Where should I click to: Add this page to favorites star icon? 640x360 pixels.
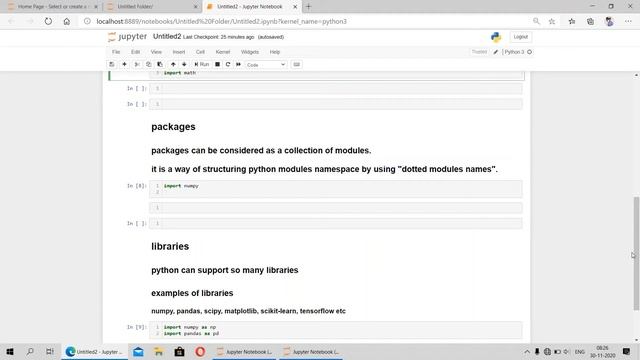(x=552, y=21)
